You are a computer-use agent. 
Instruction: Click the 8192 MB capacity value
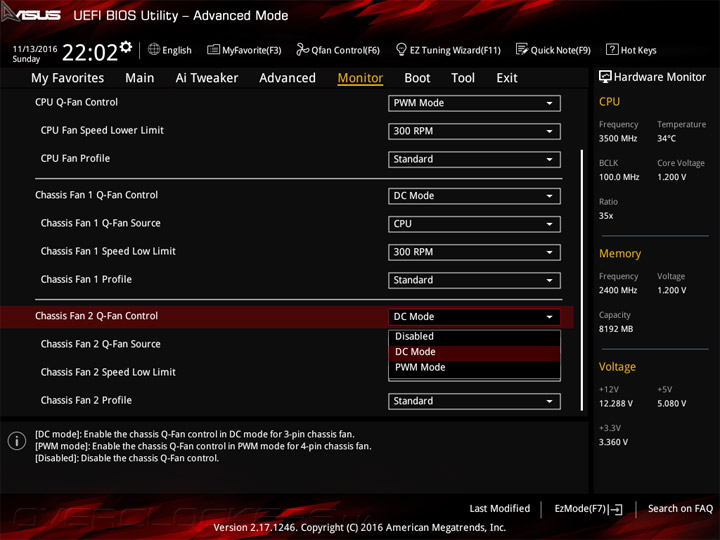[616, 329]
